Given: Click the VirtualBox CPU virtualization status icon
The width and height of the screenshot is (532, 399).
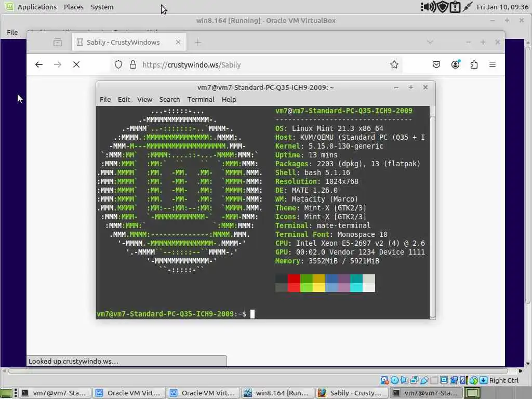Looking at the screenshot, I should click(464, 380).
